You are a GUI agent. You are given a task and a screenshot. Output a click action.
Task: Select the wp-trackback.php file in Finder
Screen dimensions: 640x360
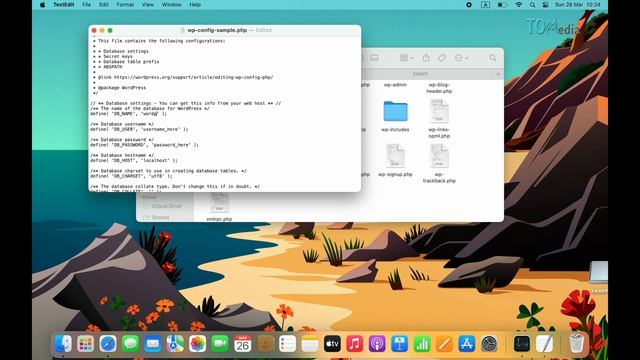click(439, 156)
